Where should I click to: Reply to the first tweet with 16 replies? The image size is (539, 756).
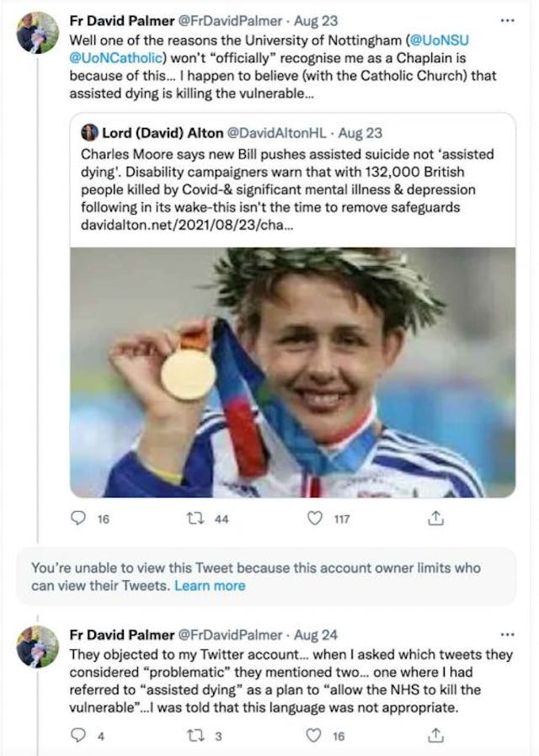click(77, 519)
